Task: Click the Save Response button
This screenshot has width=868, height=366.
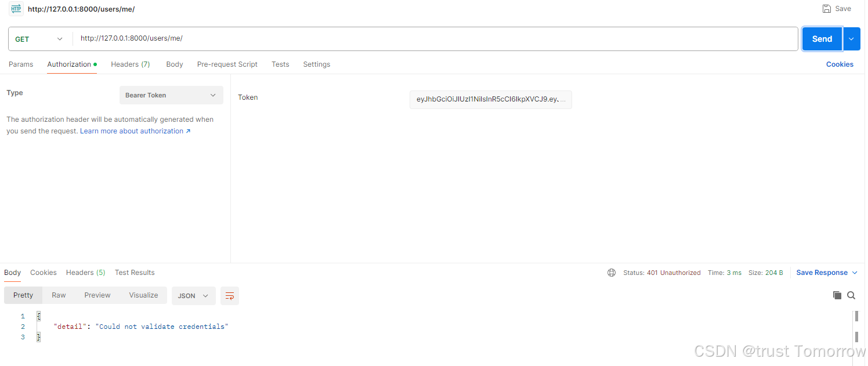Action: 822,273
